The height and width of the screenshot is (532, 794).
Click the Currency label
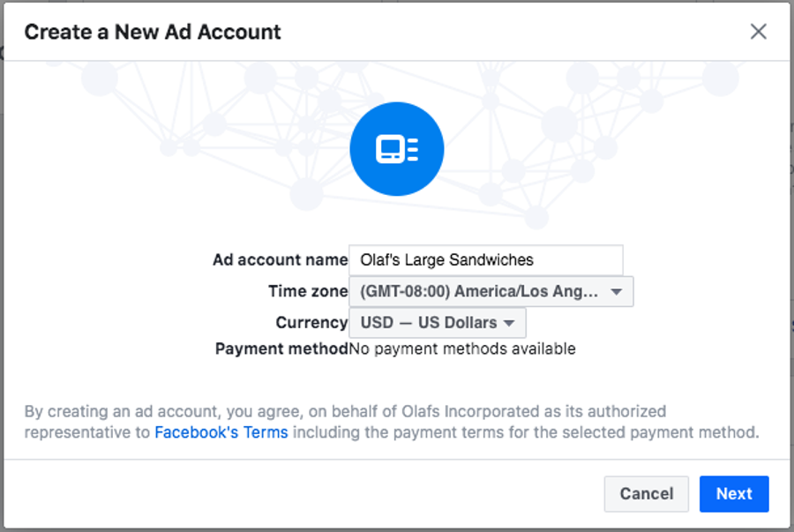(311, 322)
